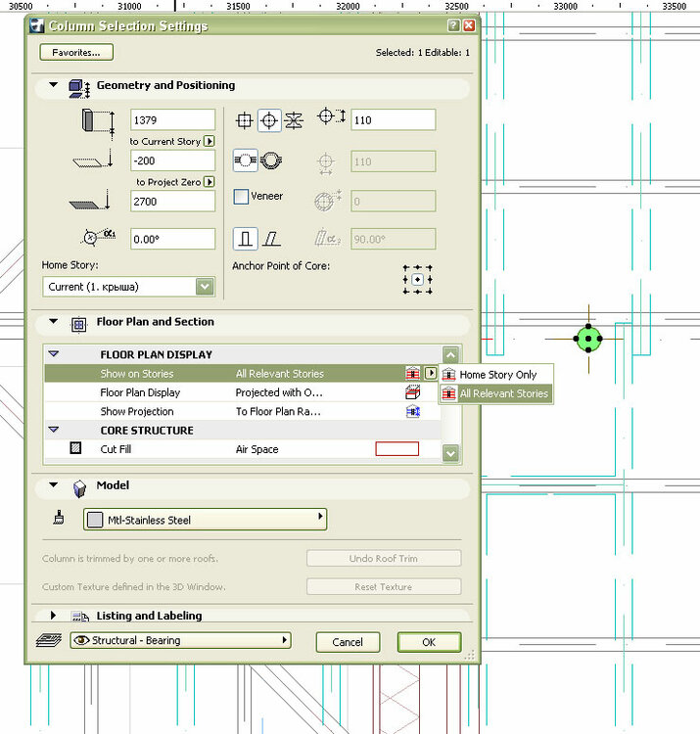Collapse the Floor Plan and Section panel
Image resolution: width=700 pixels, height=734 pixels.
coord(54,321)
